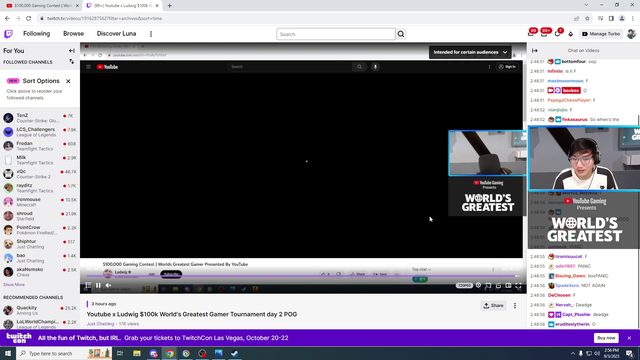This screenshot has height=360, width=640.
Task: Focus the Twitch search field
Action: pyautogui.click(x=336, y=34)
